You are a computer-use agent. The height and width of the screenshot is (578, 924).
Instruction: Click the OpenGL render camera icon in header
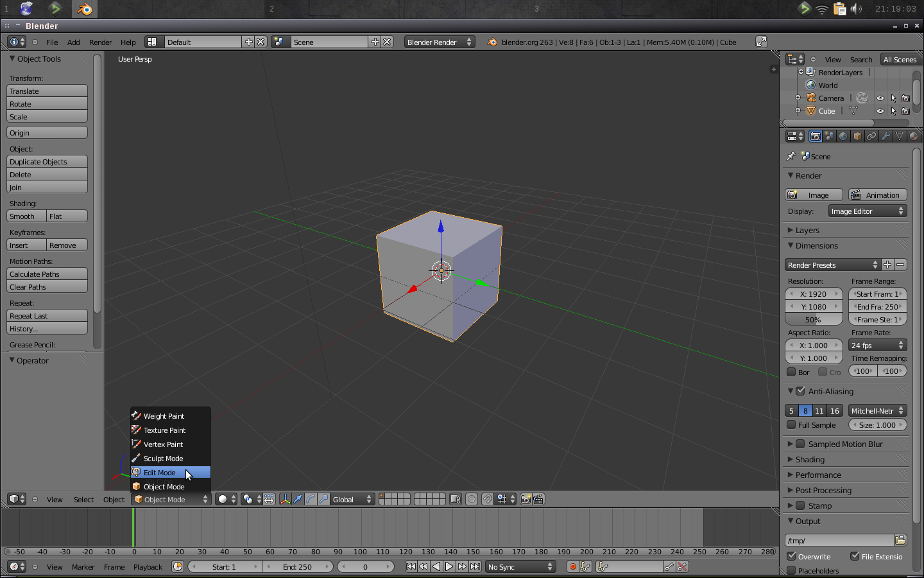click(x=526, y=499)
